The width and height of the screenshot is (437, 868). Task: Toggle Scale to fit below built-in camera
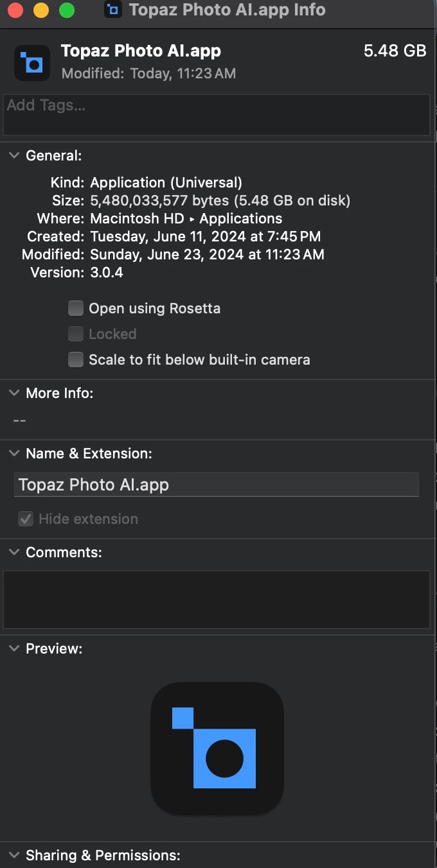pos(76,360)
